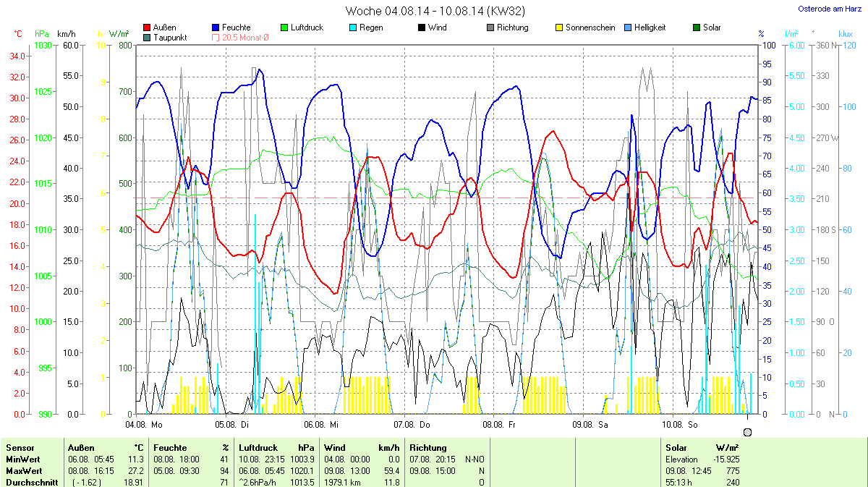Image resolution: width=868 pixels, height=487 pixels.
Task: Select the 09.08. Sa date on axis
Action: click(589, 424)
